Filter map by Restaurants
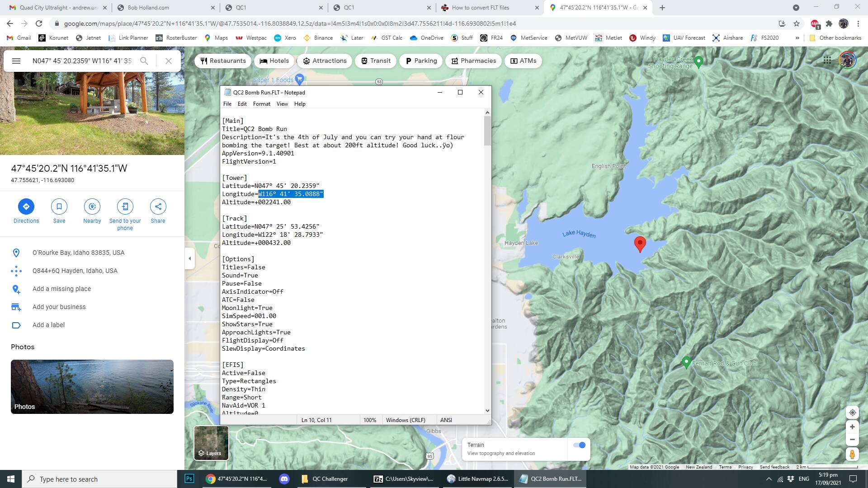This screenshot has width=868, height=488. 223,61
